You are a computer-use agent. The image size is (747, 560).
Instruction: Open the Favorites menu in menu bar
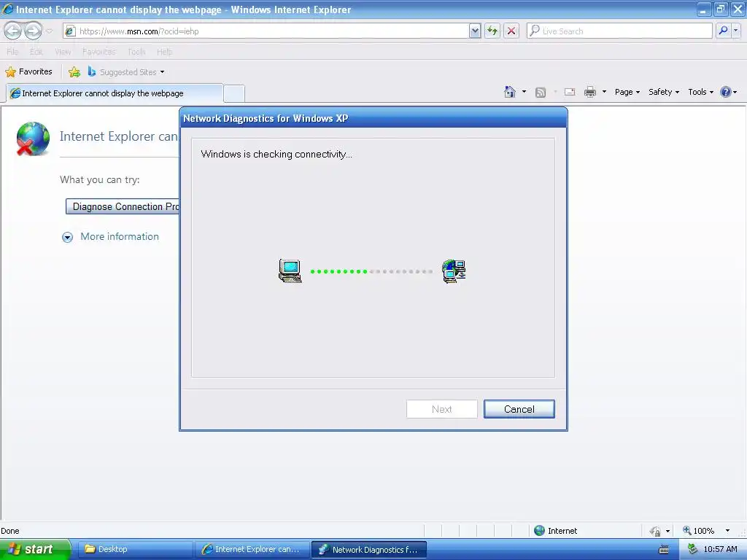pos(98,52)
